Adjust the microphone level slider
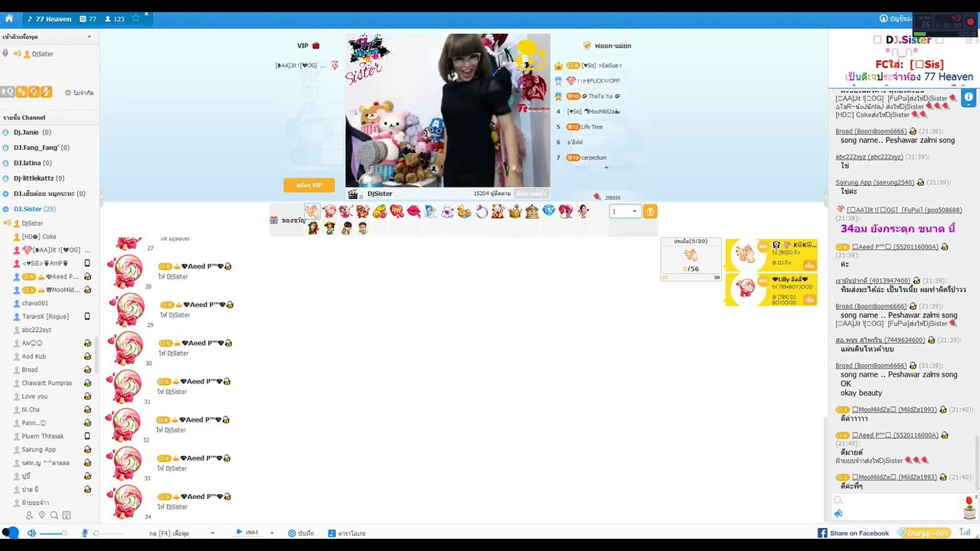Screen dimensions: 980x551 (x=108, y=533)
